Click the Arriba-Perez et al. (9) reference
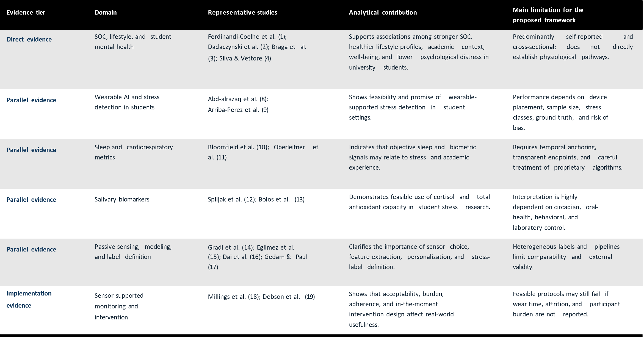 pos(238,110)
